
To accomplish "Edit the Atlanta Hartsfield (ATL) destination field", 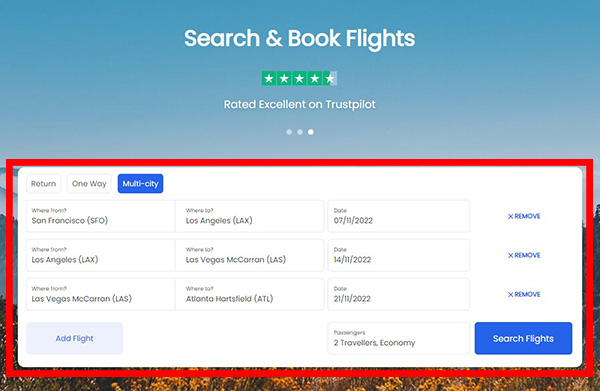I will 249,294.
